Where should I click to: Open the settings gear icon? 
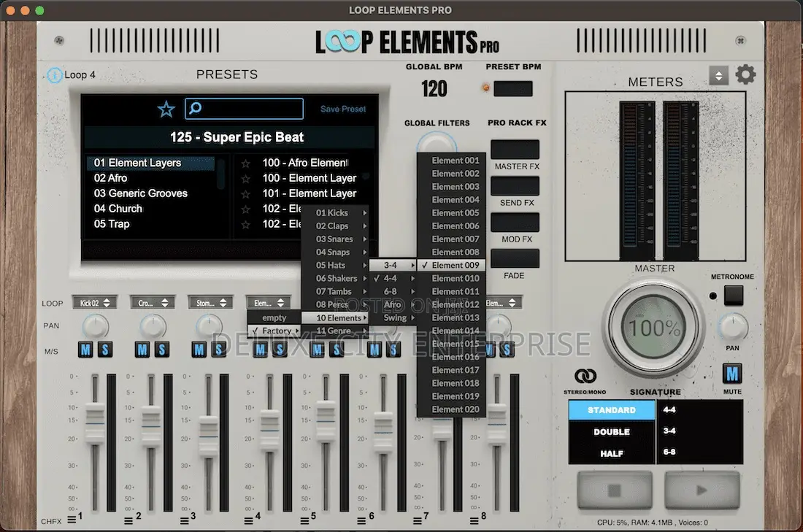pyautogui.click(x=745, y=74)
